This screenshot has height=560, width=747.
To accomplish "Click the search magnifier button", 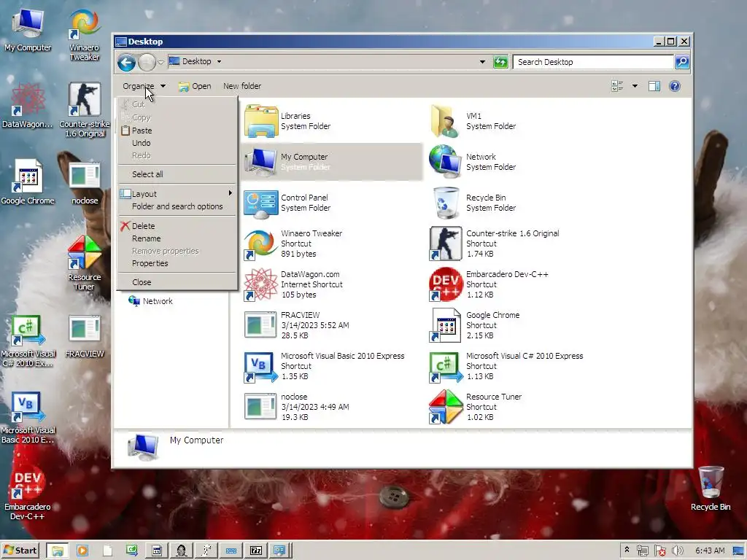I will (x=682, y=62).
